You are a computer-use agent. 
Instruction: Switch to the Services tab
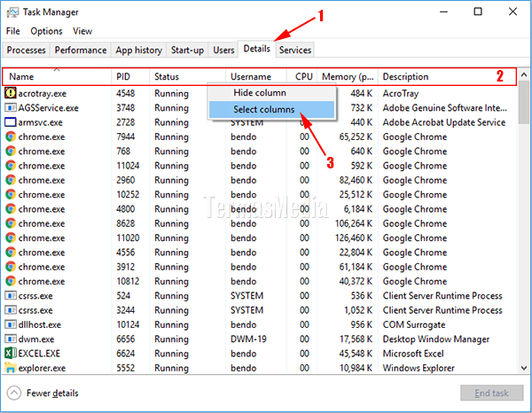pos(295,51)
